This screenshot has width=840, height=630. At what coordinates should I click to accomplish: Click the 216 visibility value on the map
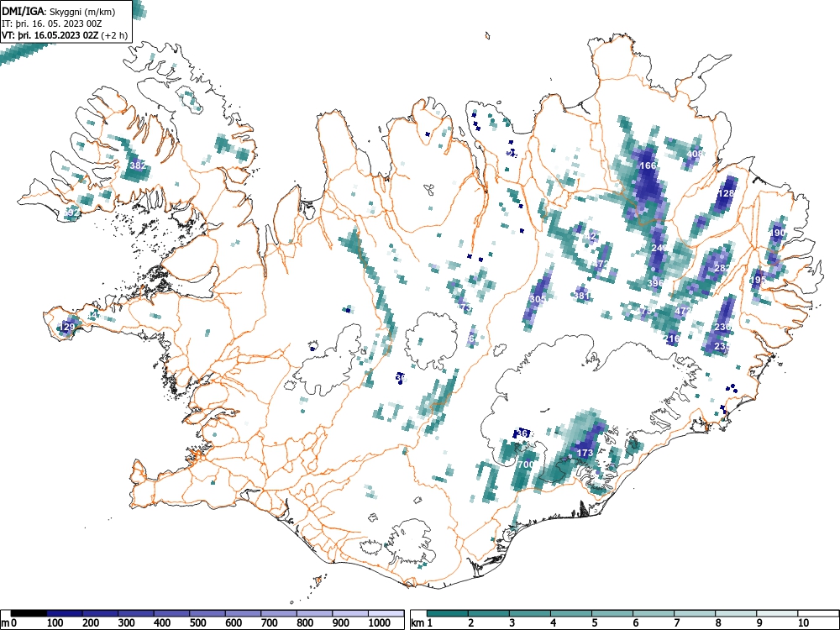pos(671,339)
